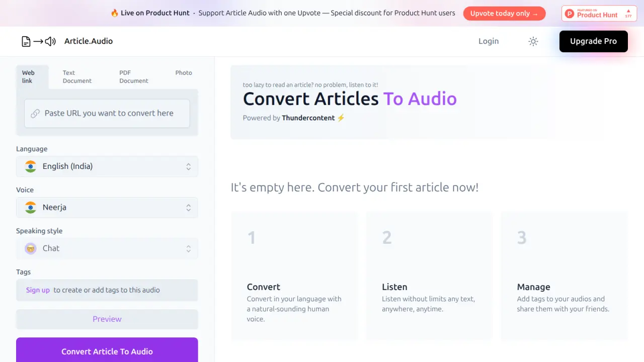644x362 pixels.
Task: Click the lightning bolt next to Thundercontent
Action: (341, 118)
